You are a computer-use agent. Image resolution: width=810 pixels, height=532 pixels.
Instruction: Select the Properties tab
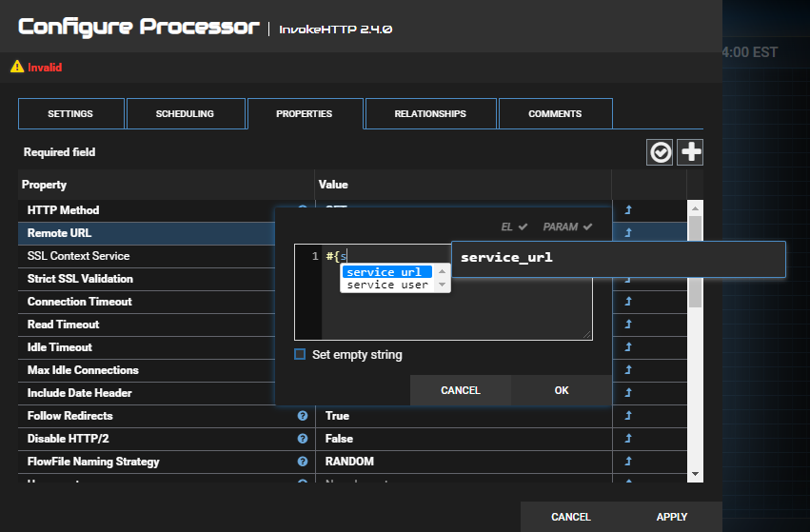305,113
